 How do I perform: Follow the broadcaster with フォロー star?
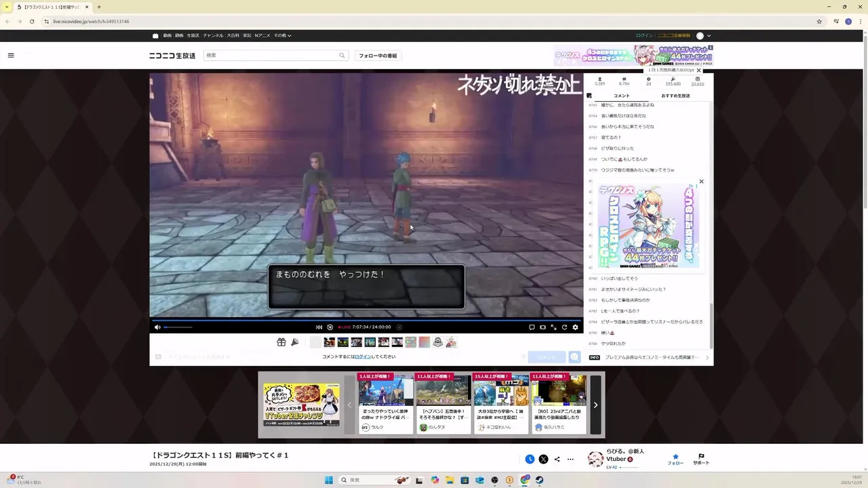675,459
